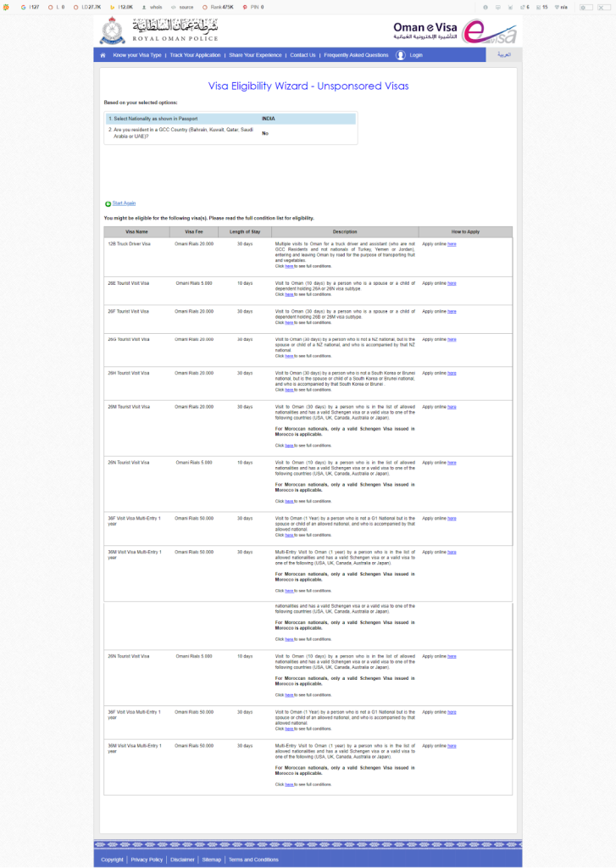Open Frequently Asked Questions page
616x868 pixels.
pyautogui.click(x=356, y=55)
